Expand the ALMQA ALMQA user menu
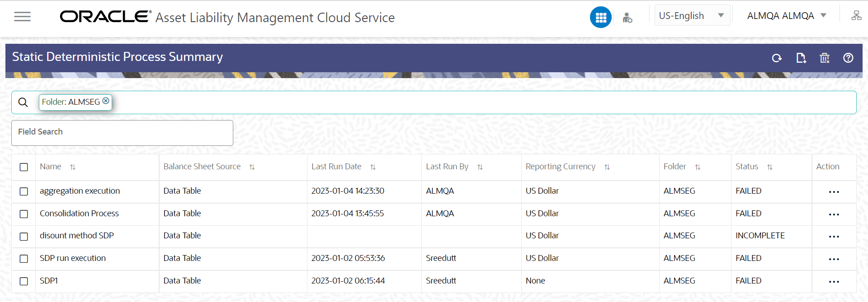The width and height of the screenshot is (868, 302). click(x=787, y=16)
